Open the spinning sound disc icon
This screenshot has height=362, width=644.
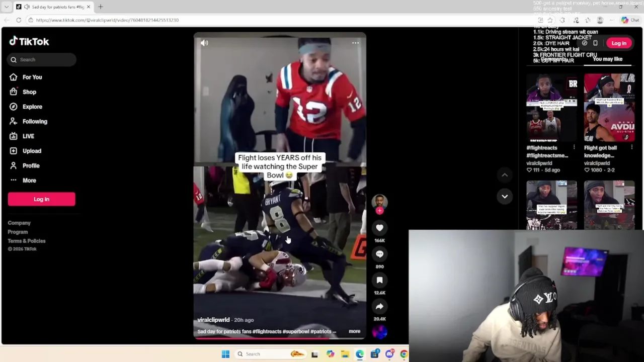(379, 331)
